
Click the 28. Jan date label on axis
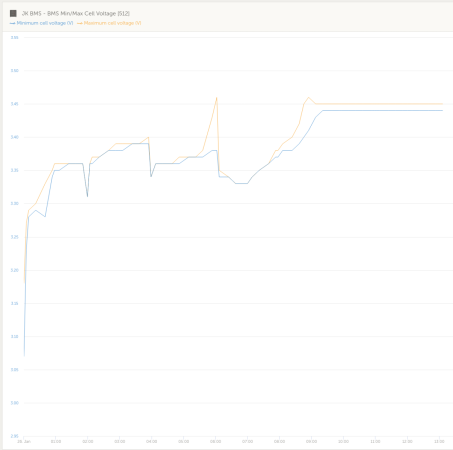24,441
